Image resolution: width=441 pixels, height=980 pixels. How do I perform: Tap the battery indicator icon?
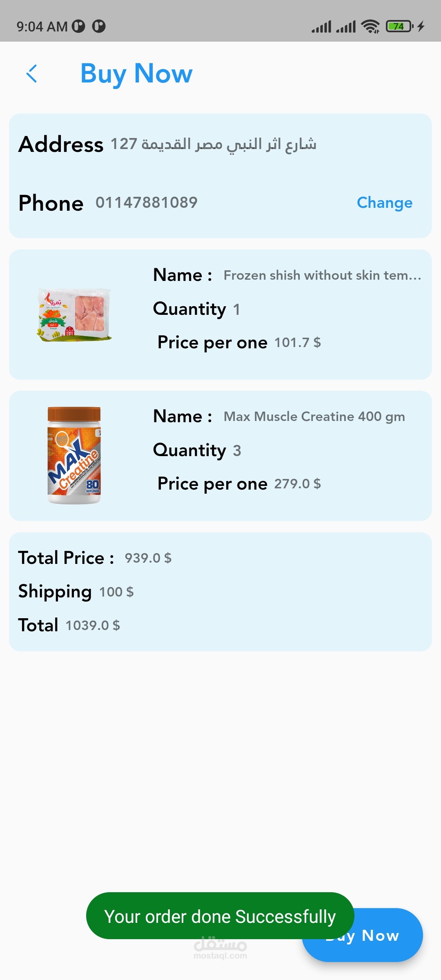click(x=399, y=27)
